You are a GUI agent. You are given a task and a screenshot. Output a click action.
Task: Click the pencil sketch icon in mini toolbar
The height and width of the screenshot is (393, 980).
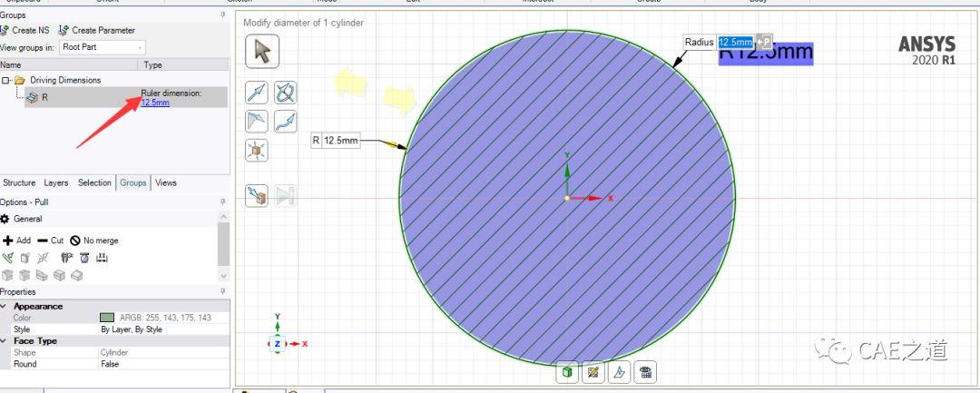coord(593,372)
